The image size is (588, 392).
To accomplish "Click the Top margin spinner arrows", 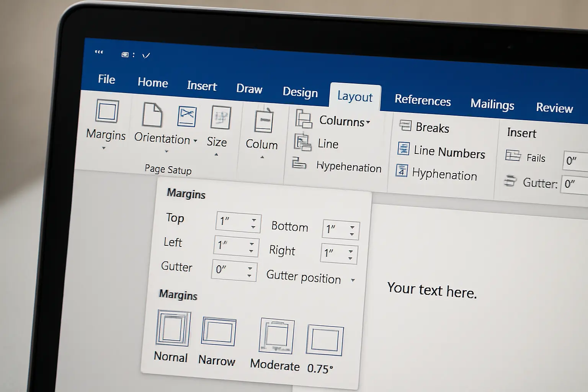I will [x=253, y=224].
